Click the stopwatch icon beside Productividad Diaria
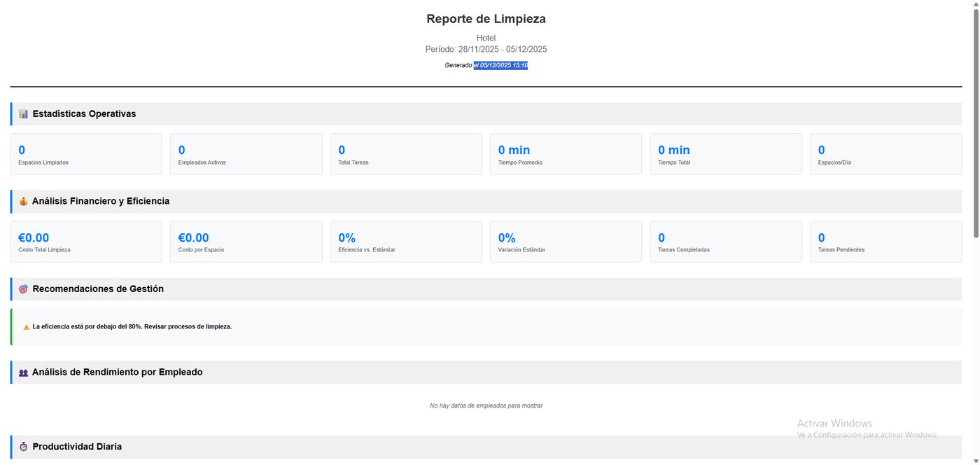This screenshot has width=980, height=465. pyautogui.click(x=24, y=447)
